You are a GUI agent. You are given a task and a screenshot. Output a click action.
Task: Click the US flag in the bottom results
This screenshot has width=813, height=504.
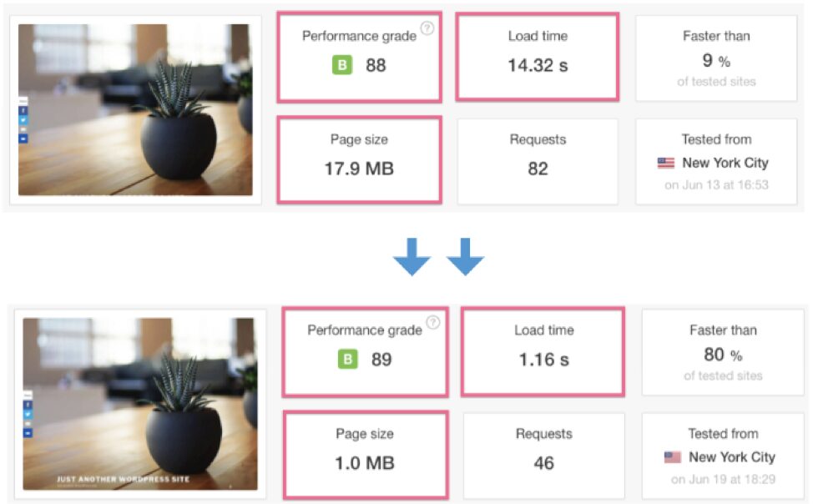pyautogui.click(x=672, y=457)
